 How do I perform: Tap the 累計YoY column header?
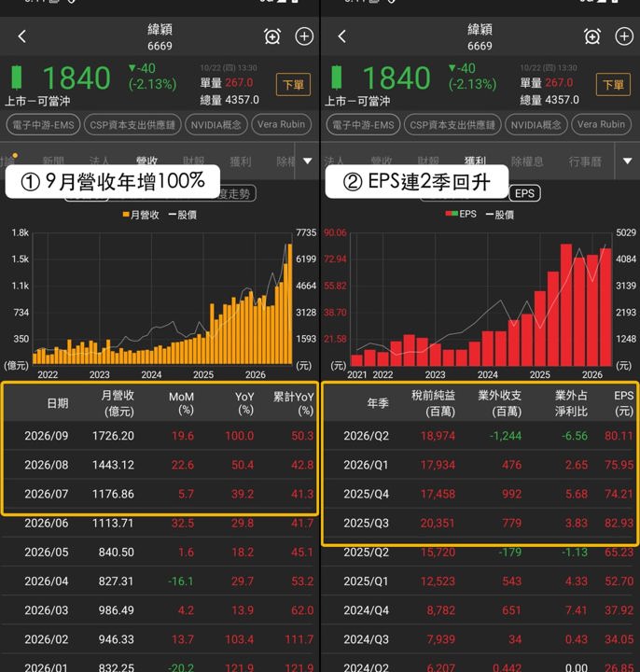pyautogui.click(x=294, y=403)
